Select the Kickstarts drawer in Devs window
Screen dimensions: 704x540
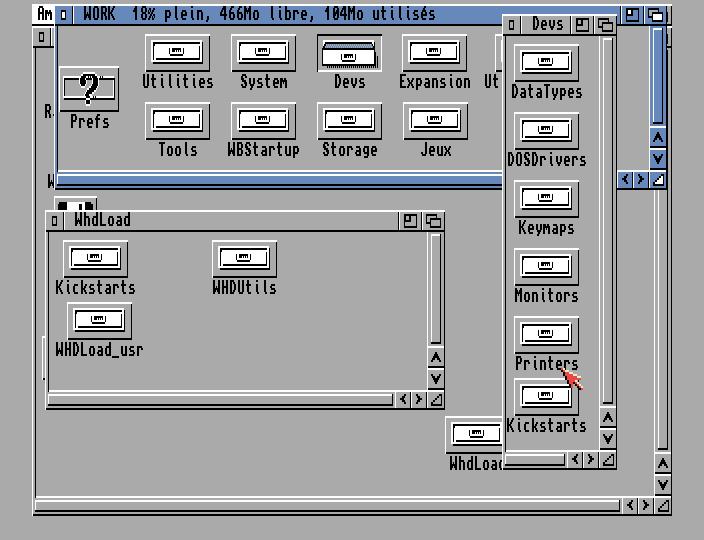(546, 397)
